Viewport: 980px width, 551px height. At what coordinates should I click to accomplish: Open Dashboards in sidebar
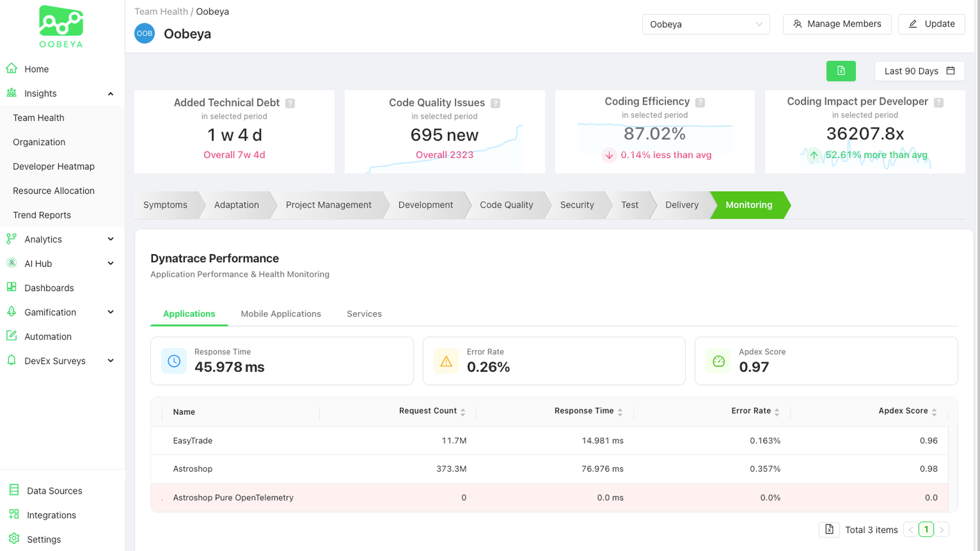(49, 288)
